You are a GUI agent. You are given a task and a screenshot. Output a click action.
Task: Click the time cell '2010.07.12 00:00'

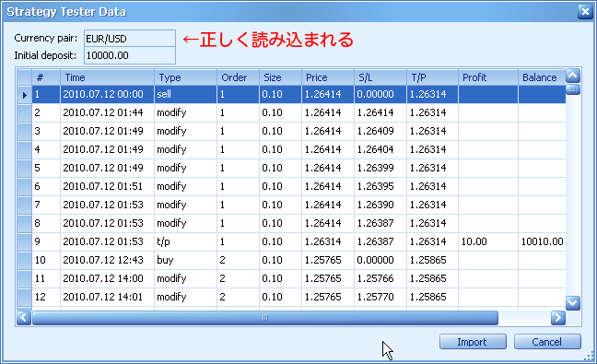(x=108, y=94)
